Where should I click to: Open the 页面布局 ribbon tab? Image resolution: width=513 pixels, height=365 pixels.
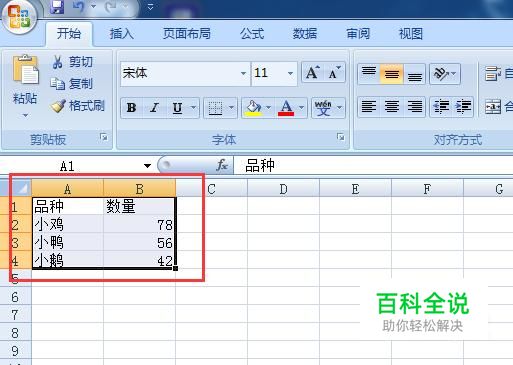186,34
